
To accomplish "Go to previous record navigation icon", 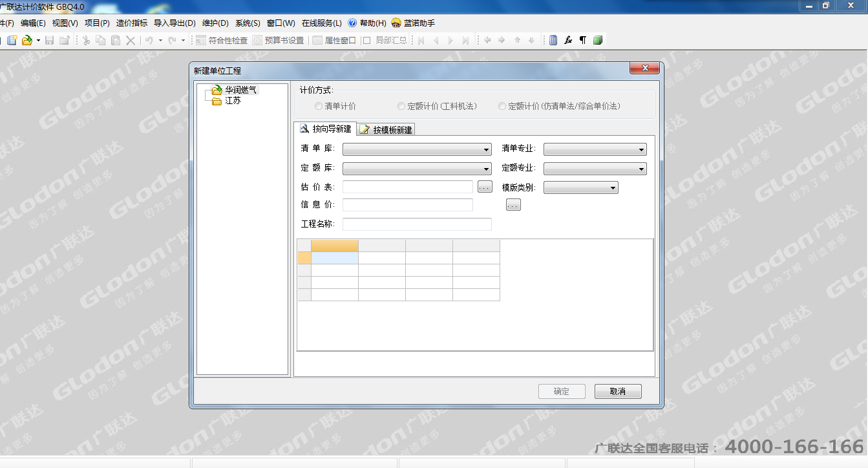I will tap(436, 40).
